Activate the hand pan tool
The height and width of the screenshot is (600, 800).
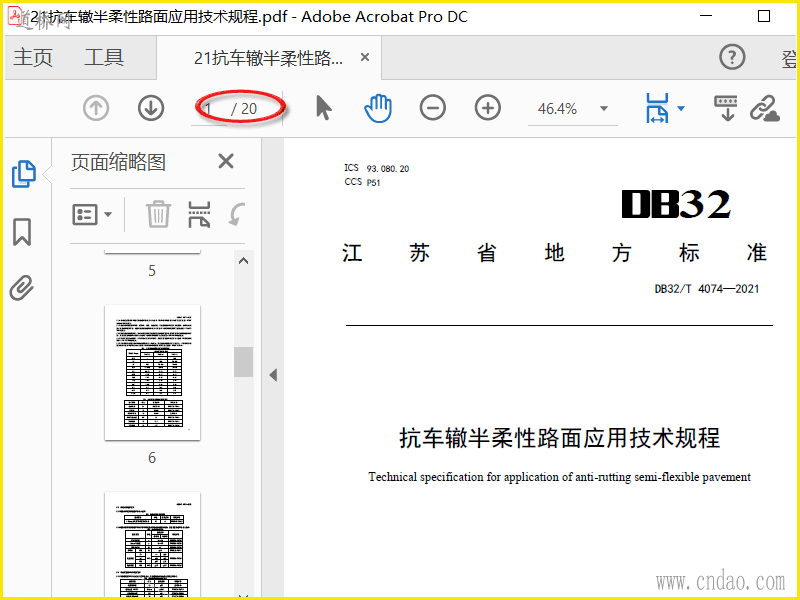378,108
